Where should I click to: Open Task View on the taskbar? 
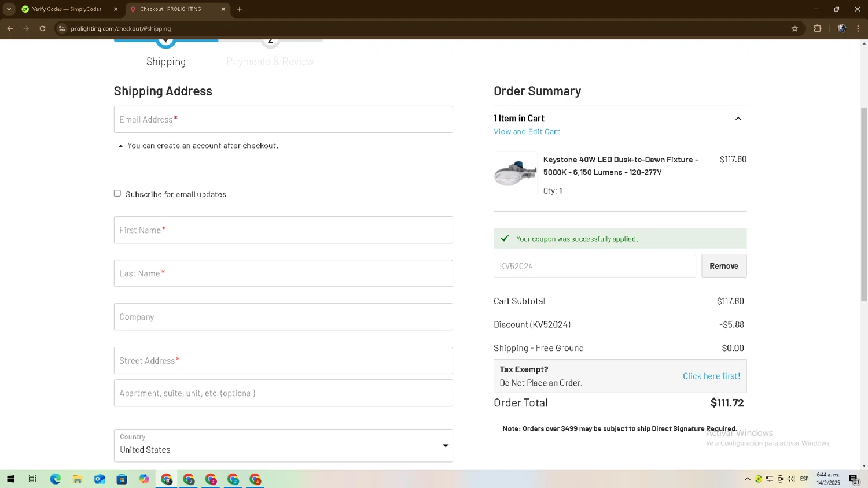click(32, 479)
